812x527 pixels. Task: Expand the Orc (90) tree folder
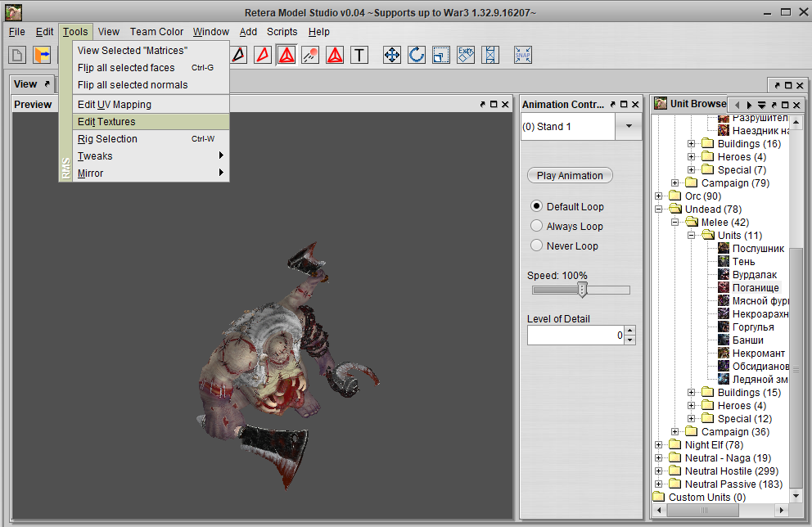click(x=659, y=196)
